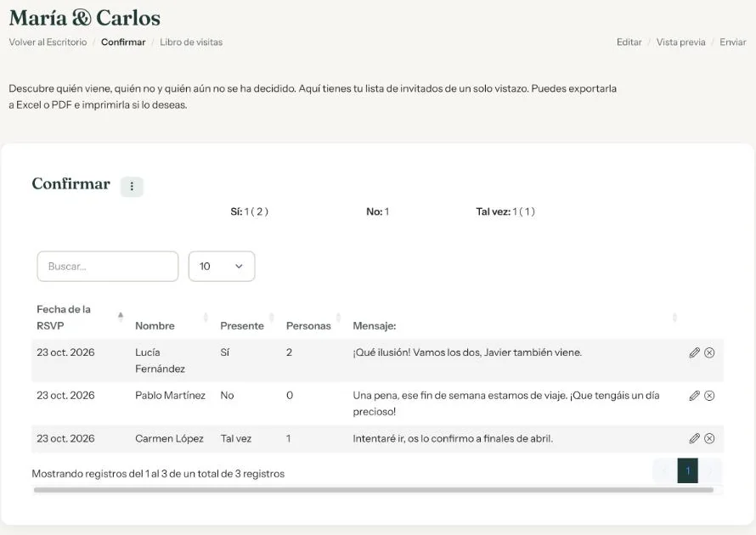The image size is (756, 535).
Task: Click 'Mostrando registros del 1 al 3' text
Action: [x=158, y=474]
